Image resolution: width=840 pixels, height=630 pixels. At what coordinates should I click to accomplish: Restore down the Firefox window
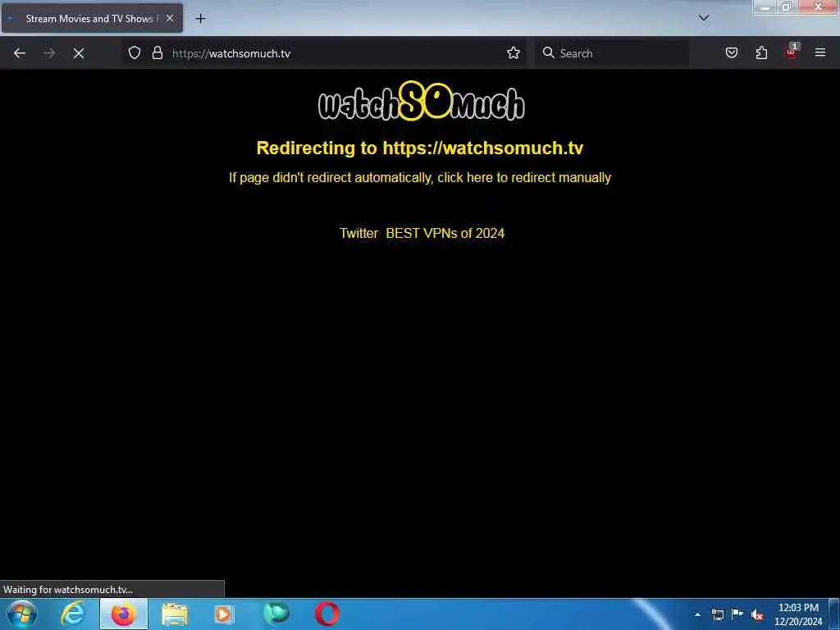(x=787, y=7)
